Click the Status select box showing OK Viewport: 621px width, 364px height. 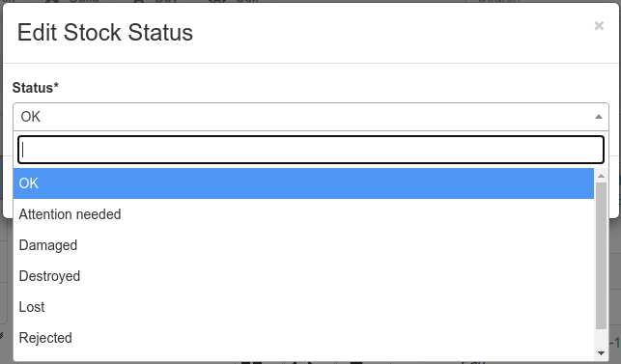tap(311, 117)
